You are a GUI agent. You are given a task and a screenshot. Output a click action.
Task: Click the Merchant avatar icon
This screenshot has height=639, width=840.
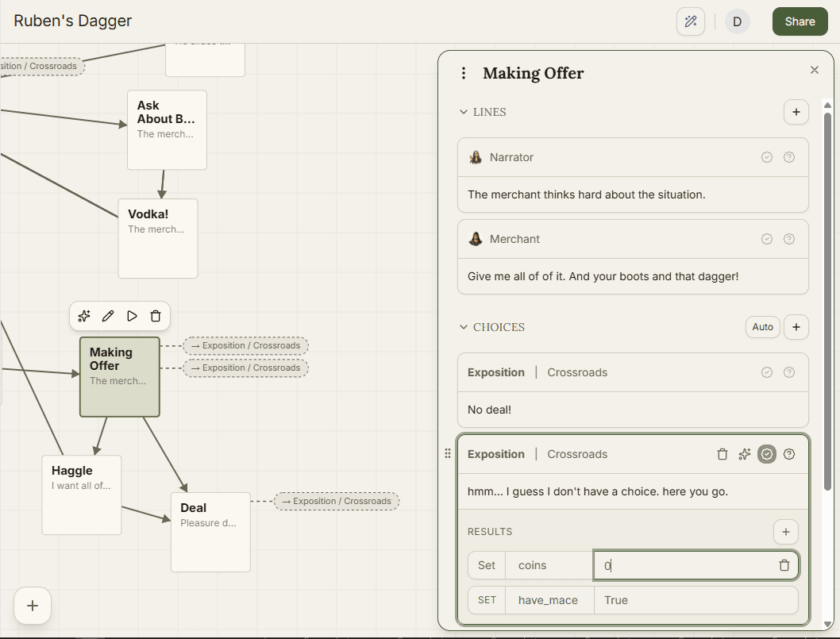click(475, 239)
